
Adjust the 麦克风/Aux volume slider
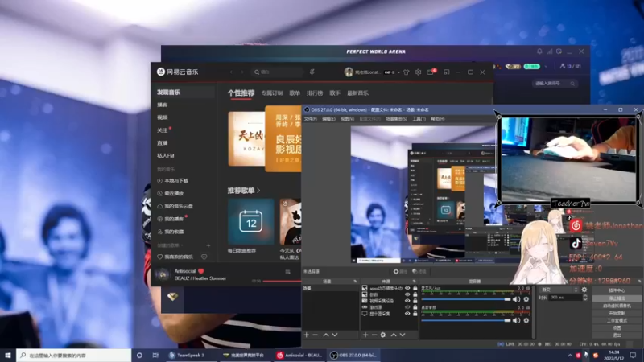coord(466,299)
